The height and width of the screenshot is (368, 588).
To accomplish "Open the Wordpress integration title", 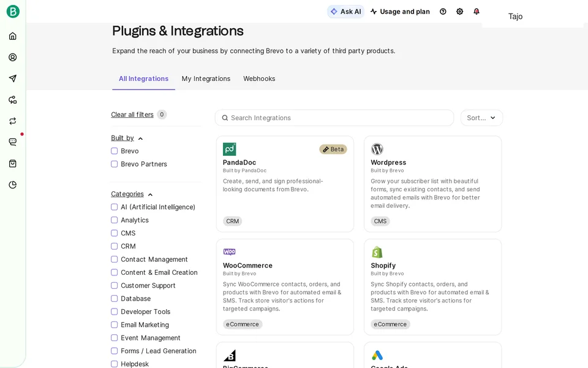I will tap(388, 163).
